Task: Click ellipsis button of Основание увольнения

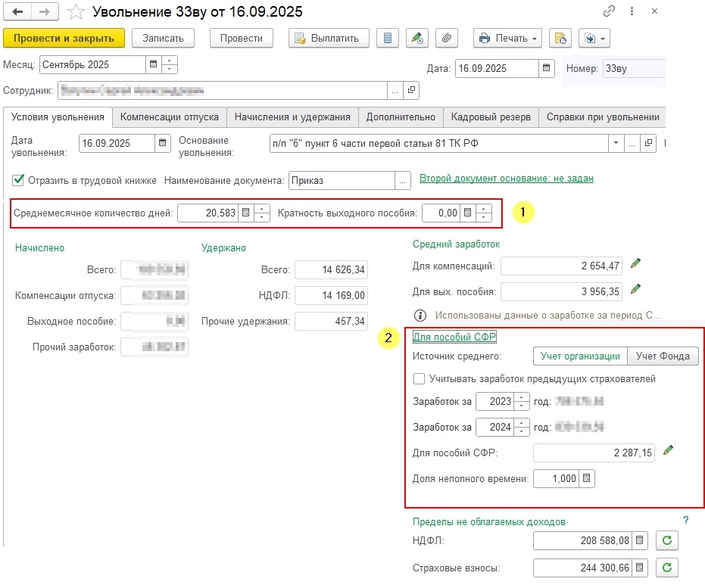Action: tap(632, 143)
